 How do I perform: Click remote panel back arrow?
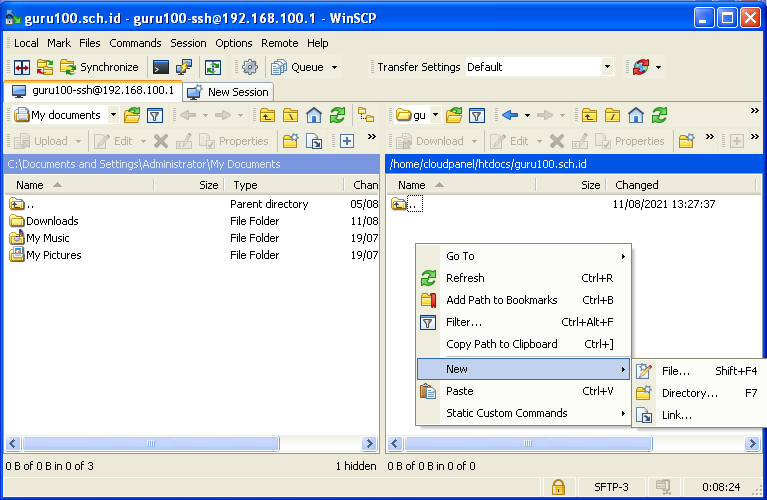point(509,115)
